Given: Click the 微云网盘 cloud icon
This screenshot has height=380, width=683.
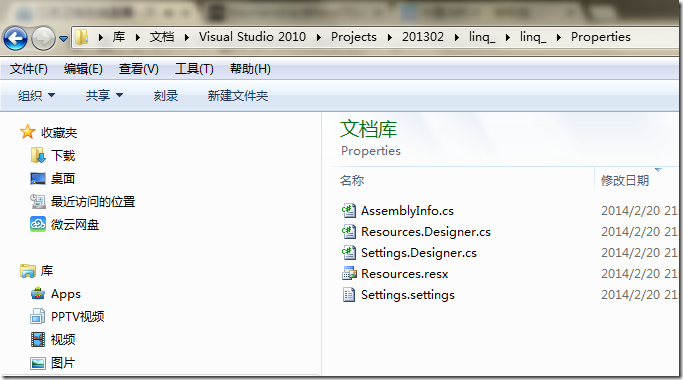Looking at the screenshot, I should point(38,224).
